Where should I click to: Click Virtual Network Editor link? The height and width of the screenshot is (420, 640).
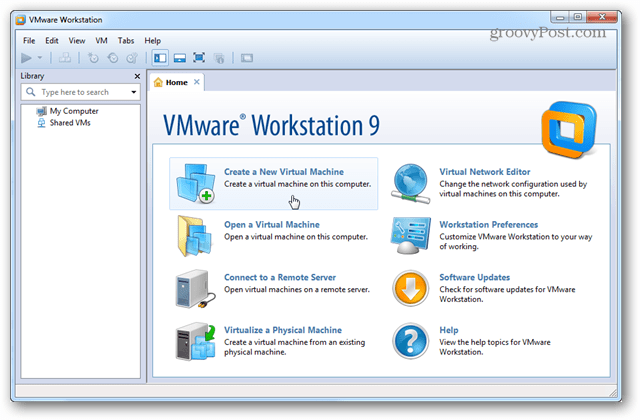(484, 172)
